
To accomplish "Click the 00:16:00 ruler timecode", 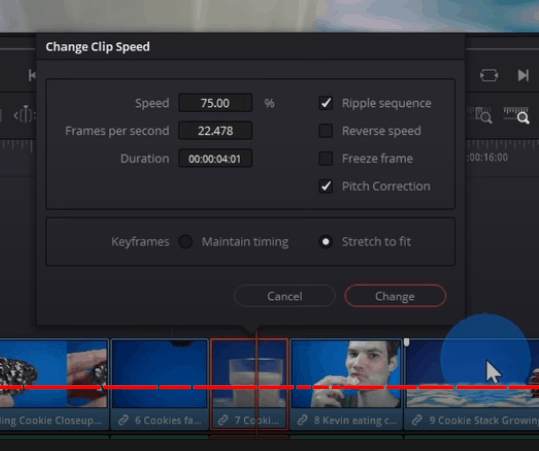I will pos(487,157).
